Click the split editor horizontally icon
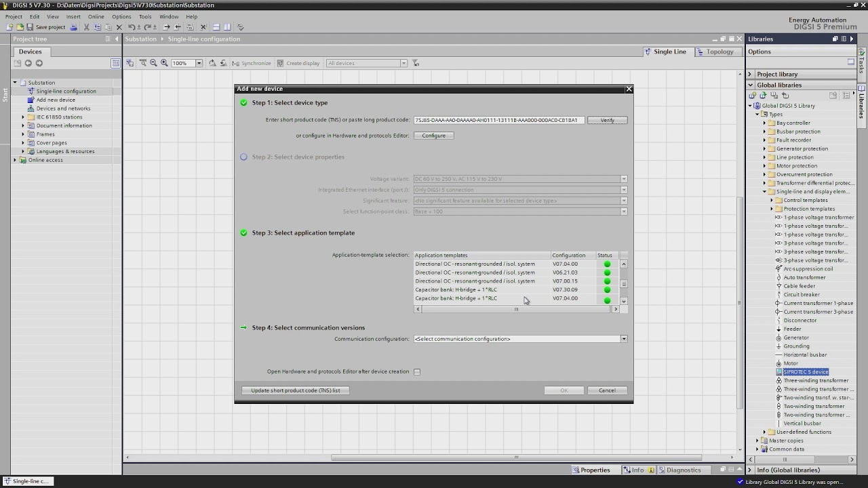Viewport: 868px width, 488px height. (216, 27)
